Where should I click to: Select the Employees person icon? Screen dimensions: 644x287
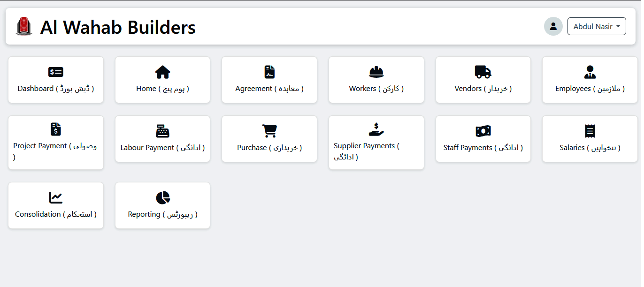pyautogui.click(x=590, y=72)
